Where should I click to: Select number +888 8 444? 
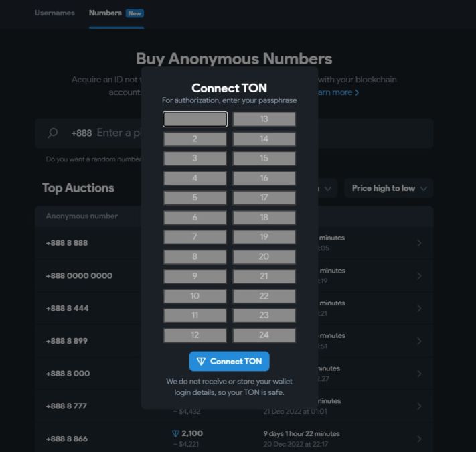point(67,308)
